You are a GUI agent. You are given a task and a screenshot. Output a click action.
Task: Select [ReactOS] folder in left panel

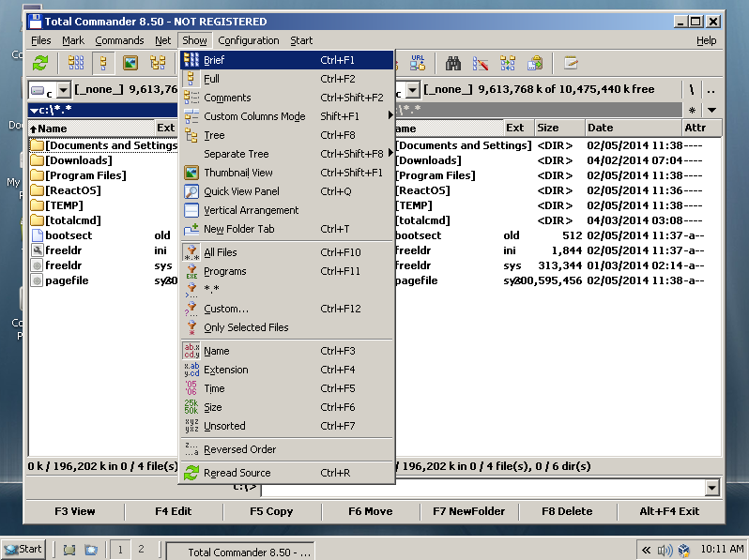[x=72, y=190]
